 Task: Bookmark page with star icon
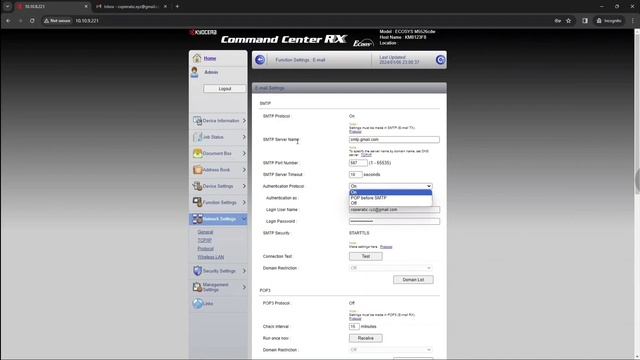[569, 20]
